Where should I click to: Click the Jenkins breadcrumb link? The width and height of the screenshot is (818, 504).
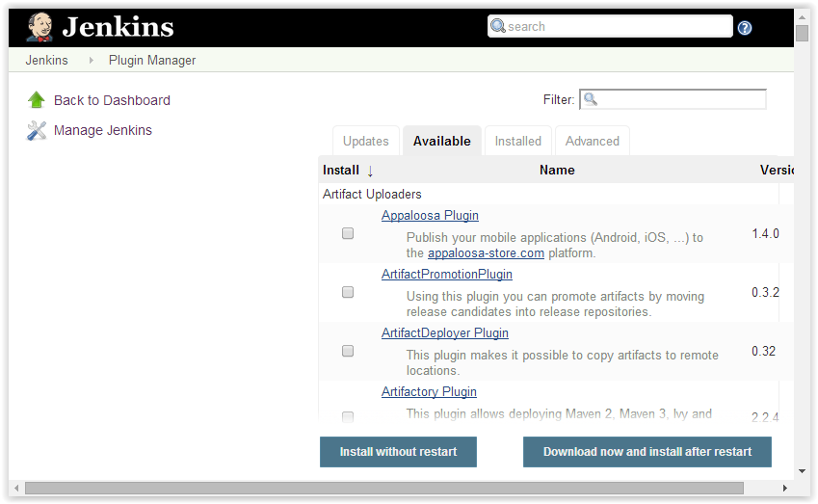coord(47,61)
